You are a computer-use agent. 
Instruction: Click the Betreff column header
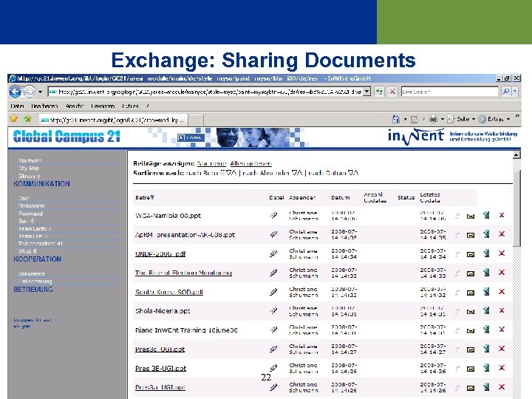(x=145, y=197)
